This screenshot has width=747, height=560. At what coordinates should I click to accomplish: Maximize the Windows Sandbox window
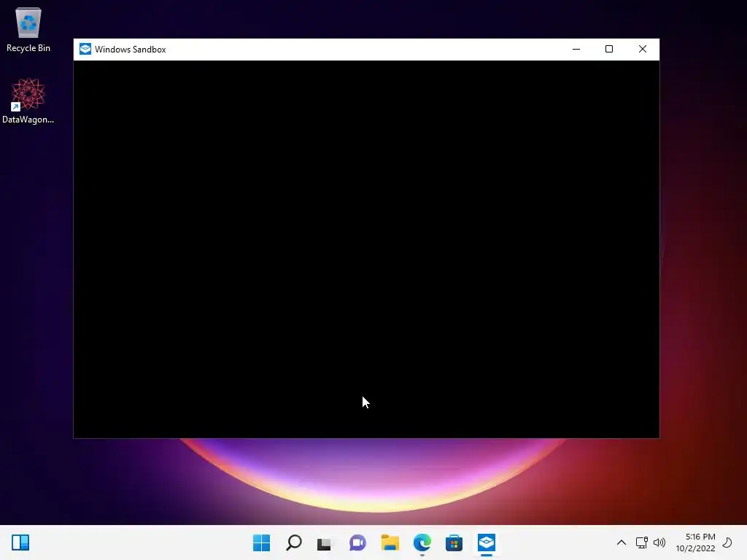[x=609, y=49]
